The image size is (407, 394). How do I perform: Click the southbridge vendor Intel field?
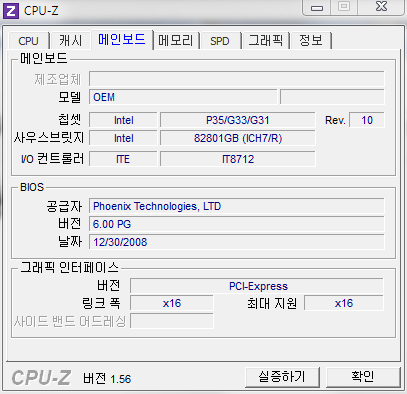(123, 138)
